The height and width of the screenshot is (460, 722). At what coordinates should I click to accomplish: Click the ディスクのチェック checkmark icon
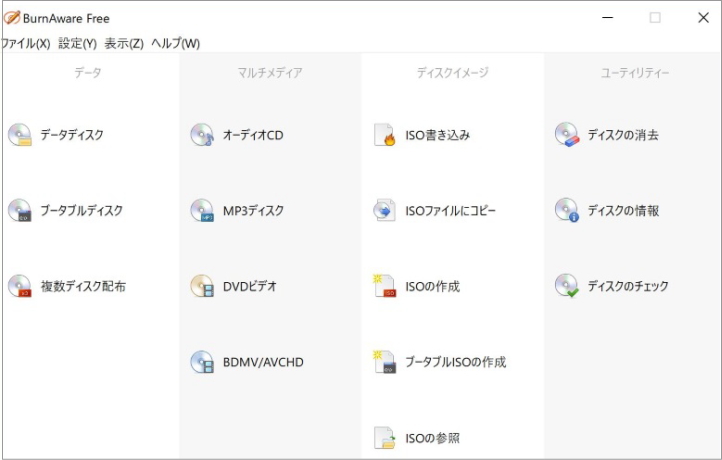click(567, 286)
